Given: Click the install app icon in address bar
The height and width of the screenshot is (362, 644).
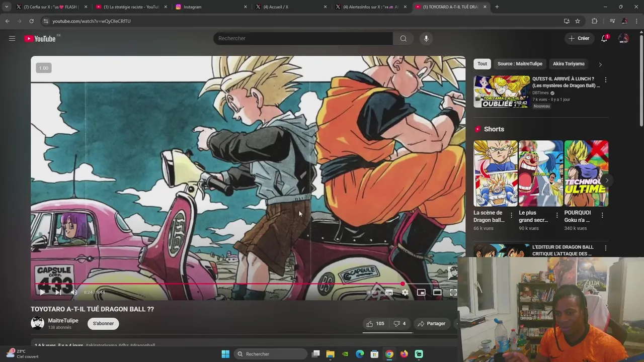Looking at the screenshot, I should tap(567, 21).
